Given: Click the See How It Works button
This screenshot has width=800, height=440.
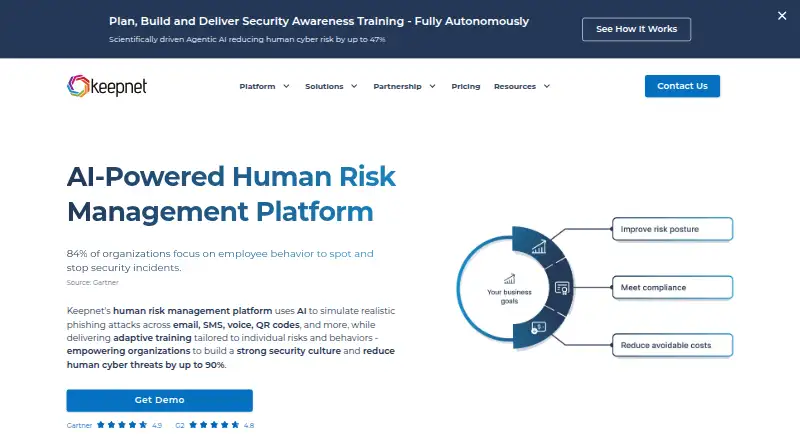Looking at the screenshot, I should (636, 29).
